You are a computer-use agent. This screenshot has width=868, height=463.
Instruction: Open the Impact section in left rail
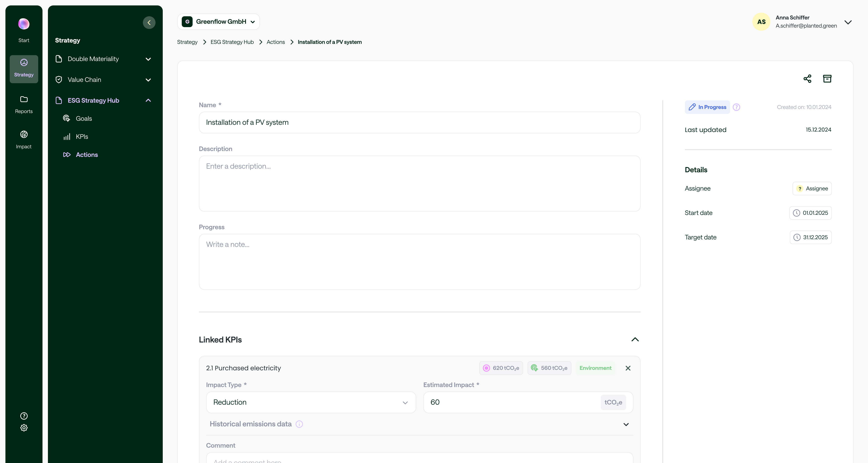[x=24, y=139]
